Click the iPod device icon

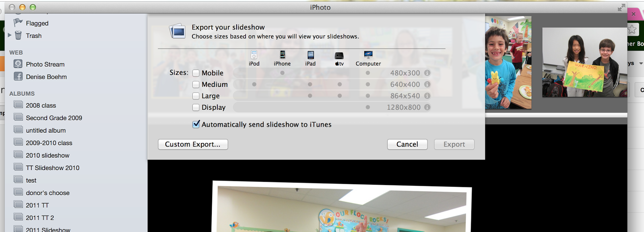coord(254,55)
